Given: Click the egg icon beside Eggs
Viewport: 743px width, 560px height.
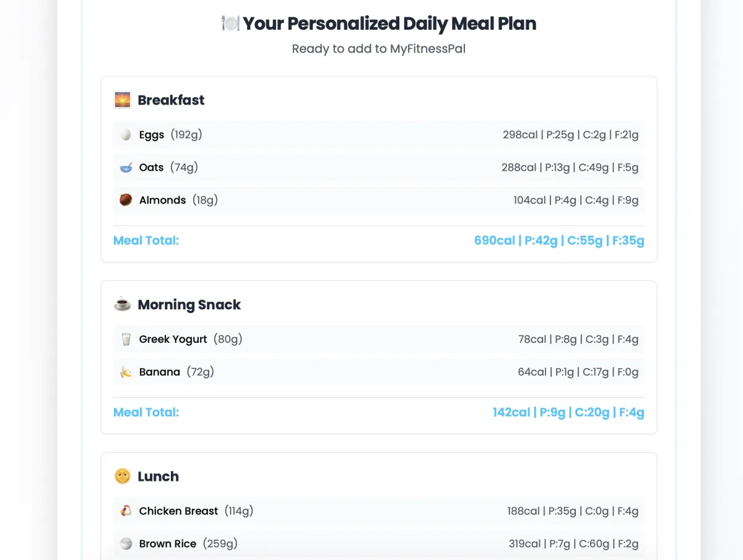Looking at the screenshot, I should click(x=126, y=134).
